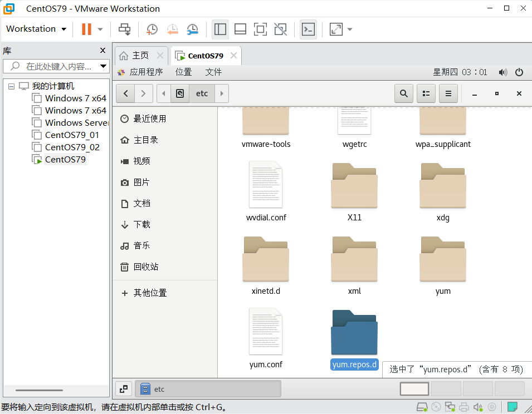Open 音乐 folder in the sidebar
532x414 pixels.
coord(165,245)
